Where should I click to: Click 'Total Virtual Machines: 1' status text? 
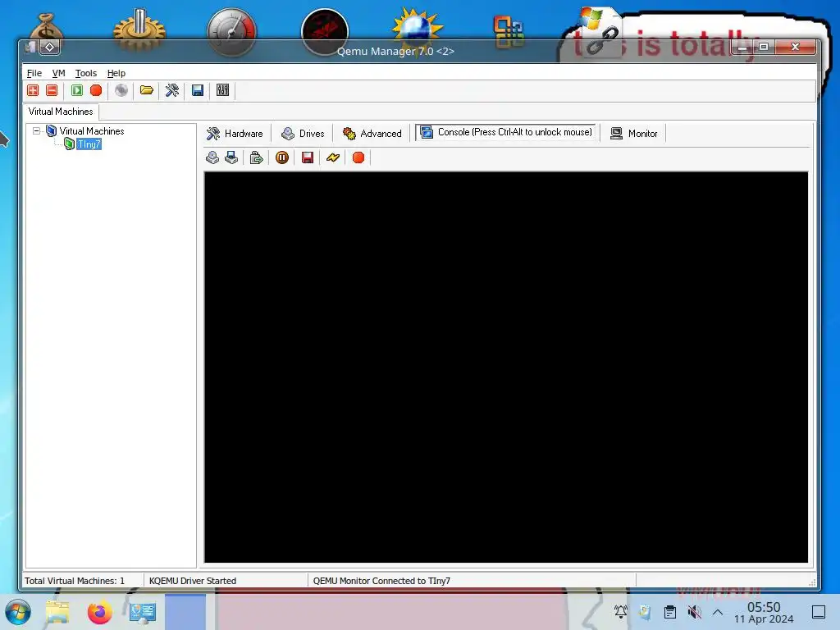[x=75, y=581]
